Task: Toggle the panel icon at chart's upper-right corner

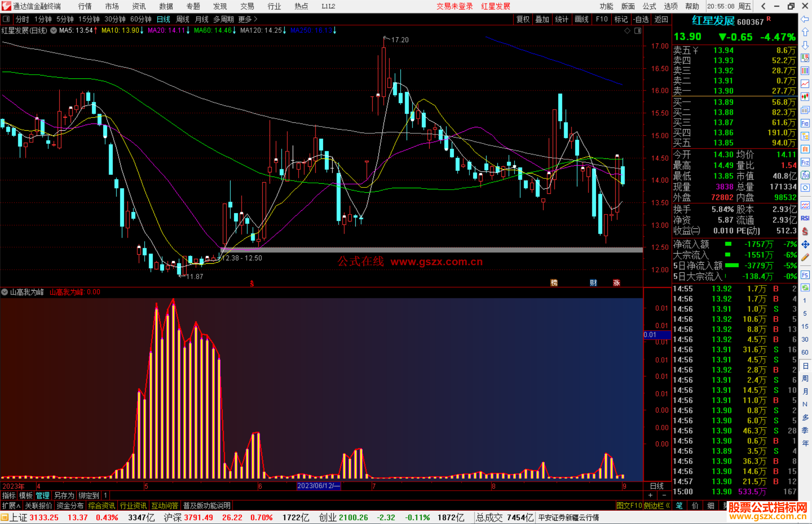Action: point(638,31)
